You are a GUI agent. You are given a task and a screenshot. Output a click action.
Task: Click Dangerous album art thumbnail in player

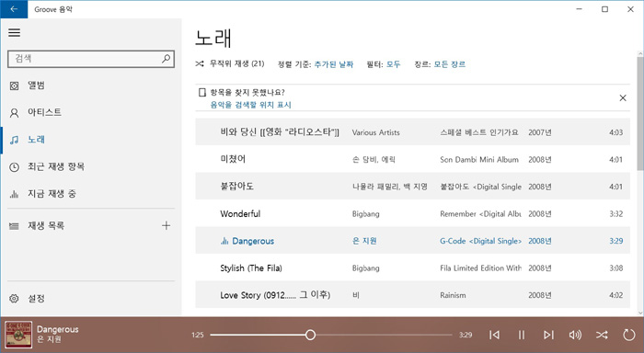(x=18, y=335)
